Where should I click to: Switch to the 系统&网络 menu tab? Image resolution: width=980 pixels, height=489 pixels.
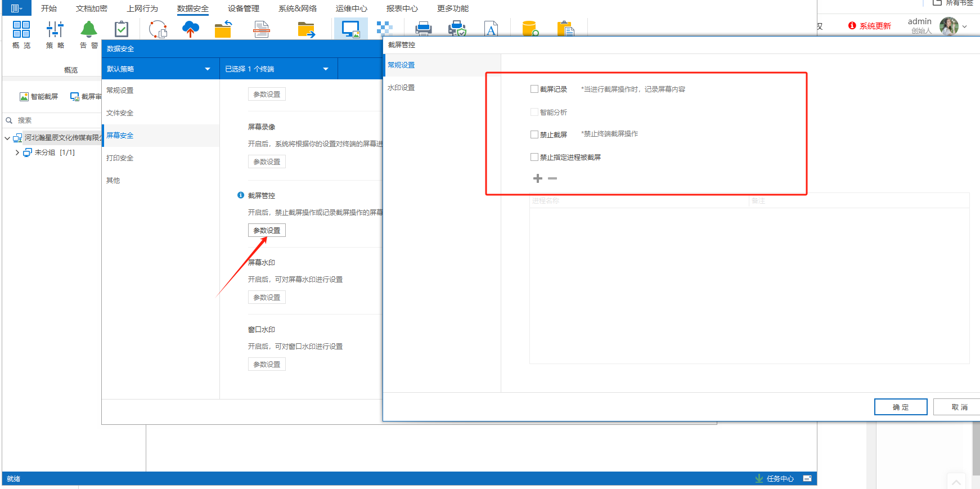click(x=298, y=8)
